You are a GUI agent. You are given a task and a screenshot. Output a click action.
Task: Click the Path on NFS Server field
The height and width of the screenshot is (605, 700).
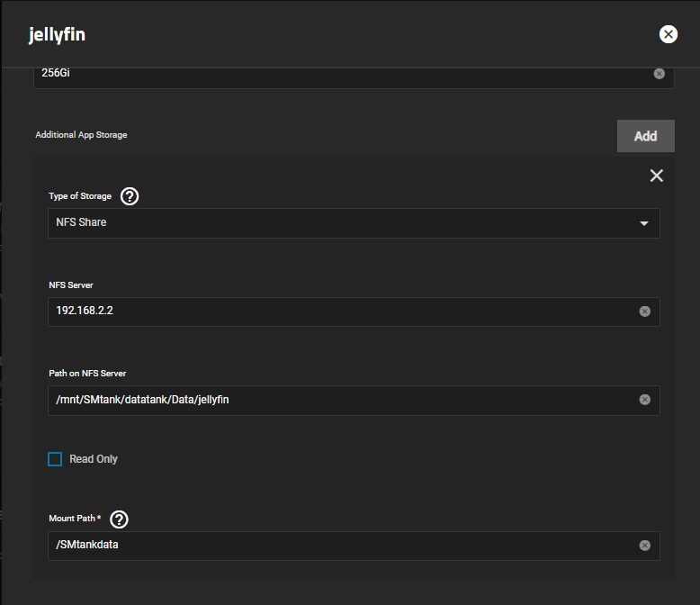tap(354, 401)
